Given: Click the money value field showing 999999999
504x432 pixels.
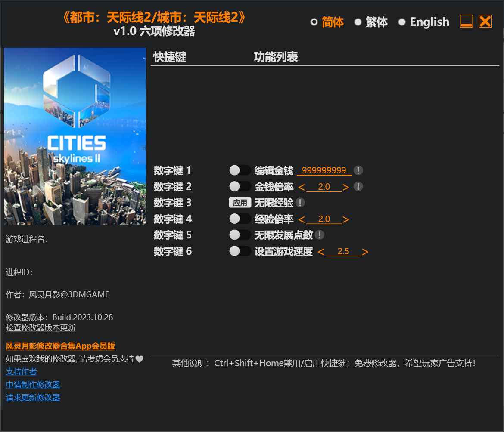Looking at the screenshot, I should click(324, 170).
